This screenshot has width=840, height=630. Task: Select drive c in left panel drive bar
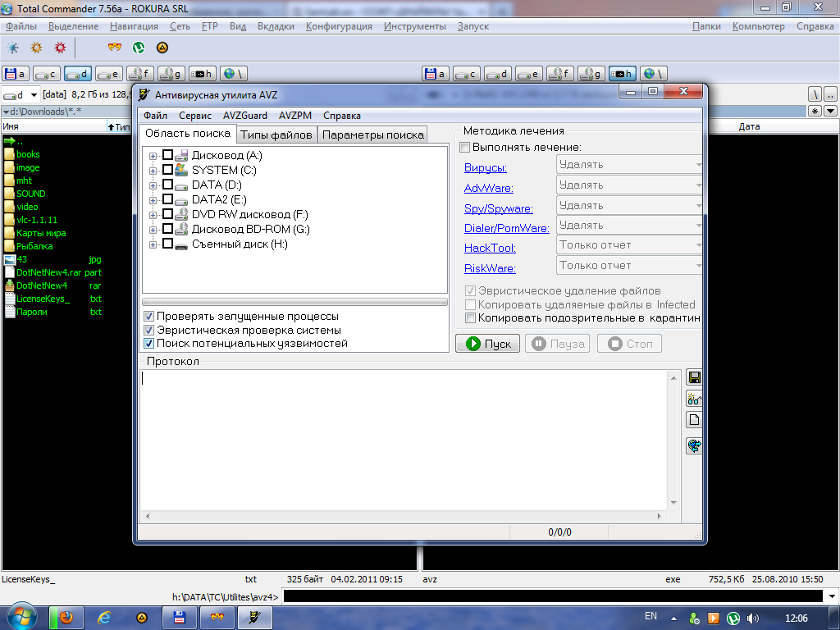click(x=47, y=73)
